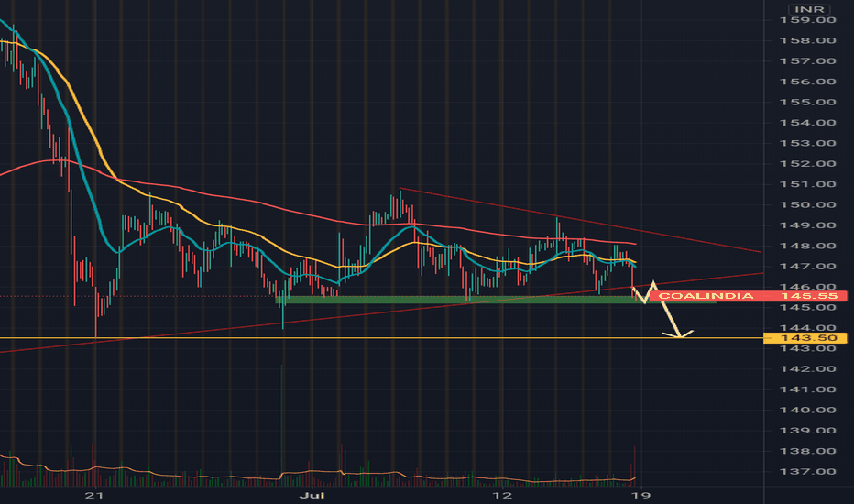
Task: Click the Jul date label on time axis
Action: [x=312, y=495]
